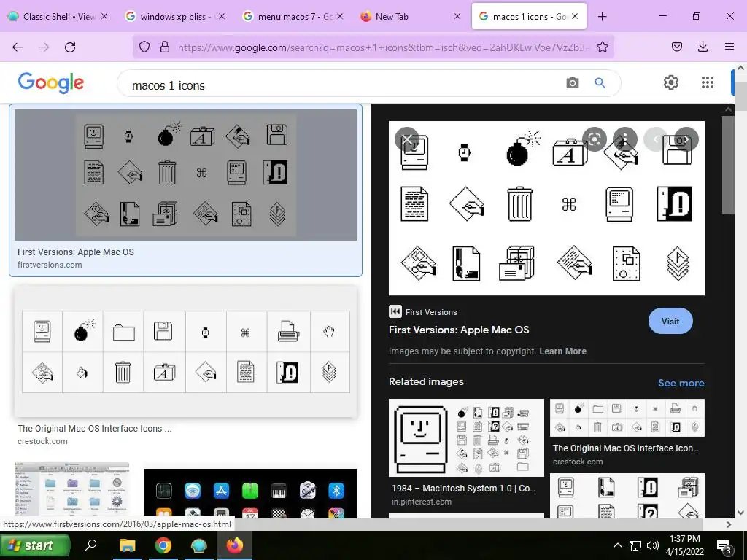Click See more related images
This screenshot has width=747, height=560.
tap(681, 383)
